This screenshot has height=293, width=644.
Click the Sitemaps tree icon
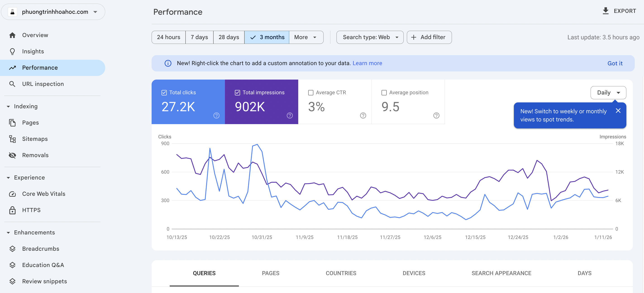click(12, 139)
